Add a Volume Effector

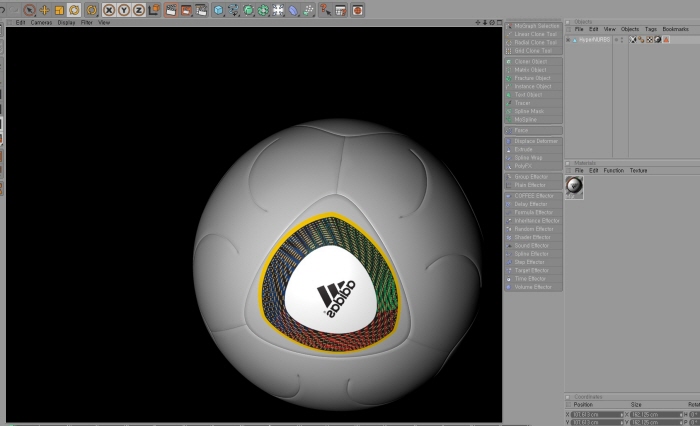(533, 287)
